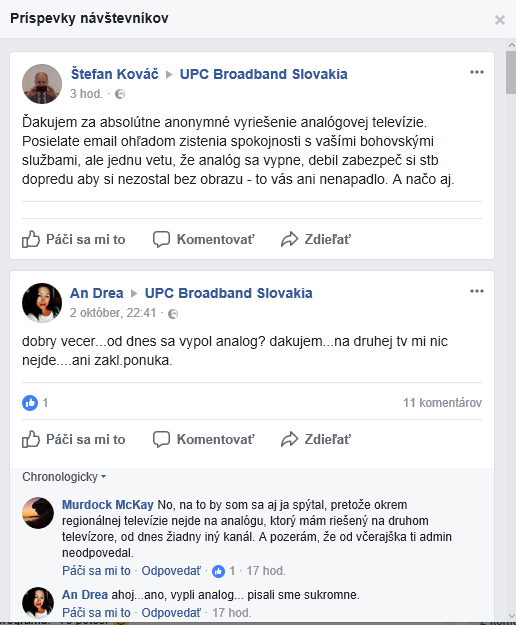Viewport: 516px width, 625px height.
Task: Open UPC Broadband Slovakia page from An Drea's post
Action: [228, 293]
